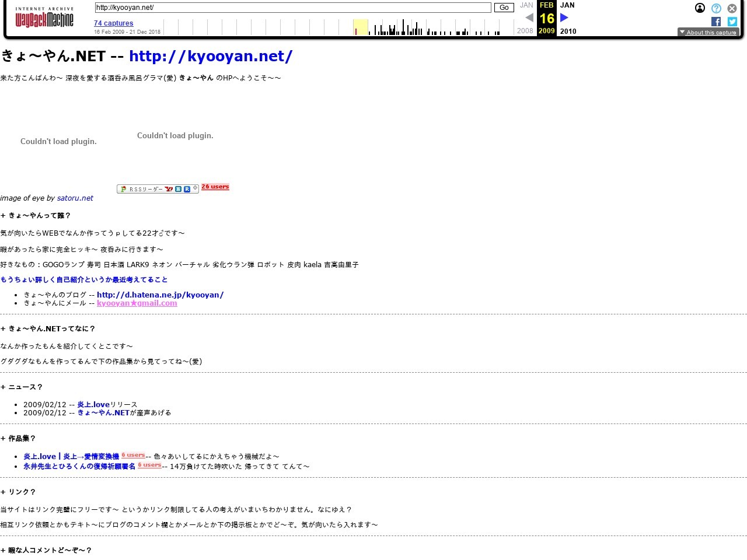Select the highlighted 2009 timeline section

tap(361, 27)
